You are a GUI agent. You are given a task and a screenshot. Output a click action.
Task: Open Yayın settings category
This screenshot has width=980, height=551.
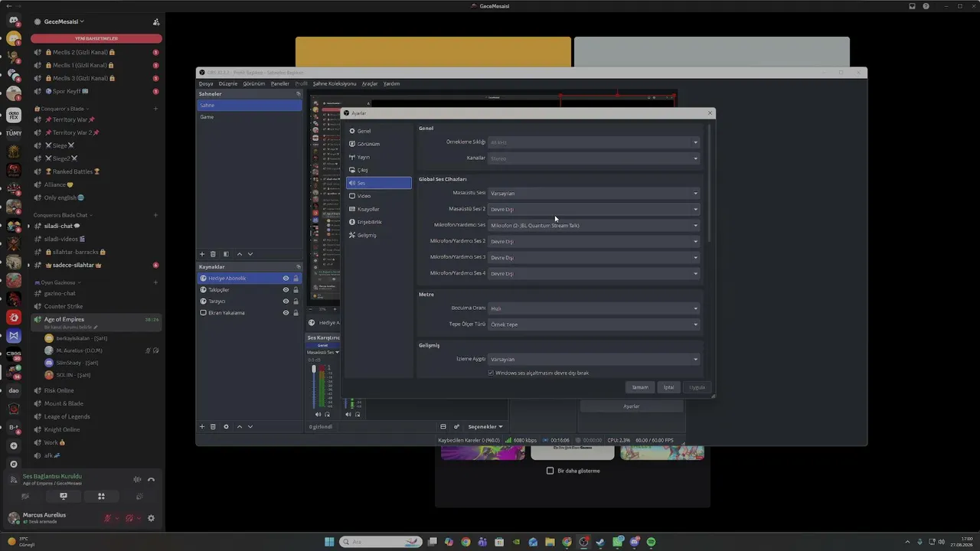pyautogui.click(x=378, y=157)
